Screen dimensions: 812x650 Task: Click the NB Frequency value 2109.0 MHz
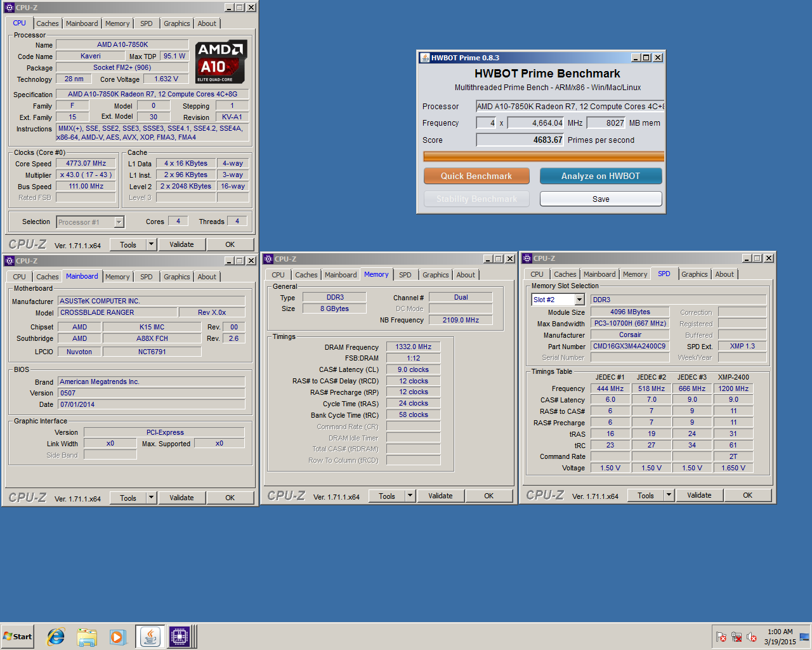461,320
